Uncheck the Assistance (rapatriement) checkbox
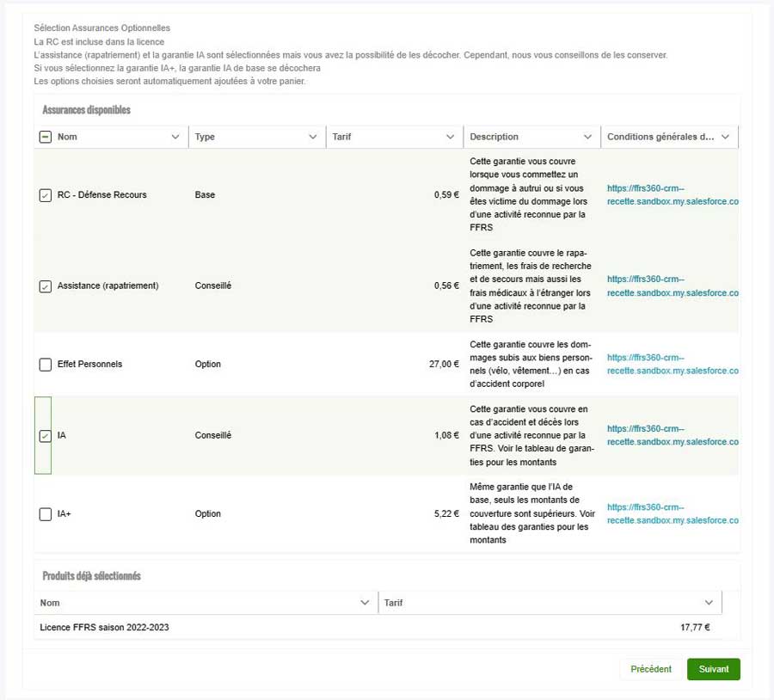This screenshot has height=700, width=774. tap(45, 286)
